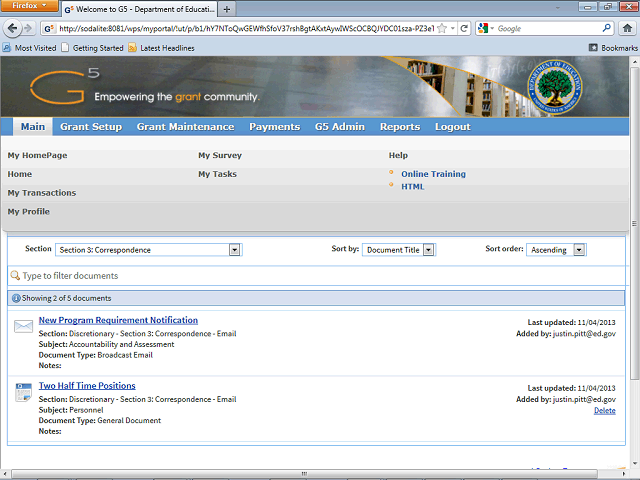The height and width of the screenshot is (480, 640).
Task: Open the Two Half Time Positions document link
Action: click(x=87, y=386)
